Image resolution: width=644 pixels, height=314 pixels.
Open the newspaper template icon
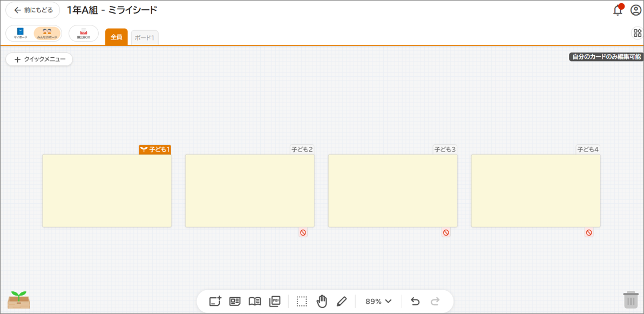(235, 301)
